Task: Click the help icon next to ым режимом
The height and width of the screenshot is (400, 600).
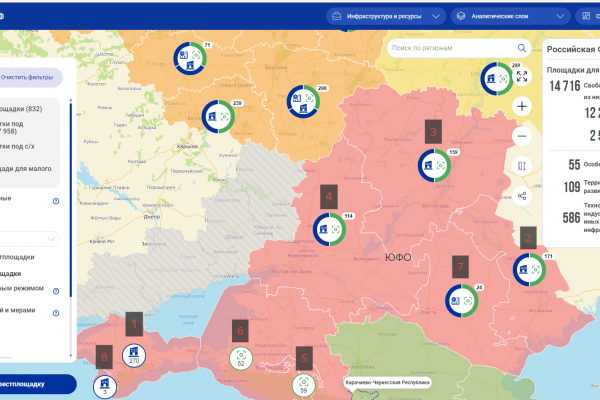Action: click(x=56, y=291)
